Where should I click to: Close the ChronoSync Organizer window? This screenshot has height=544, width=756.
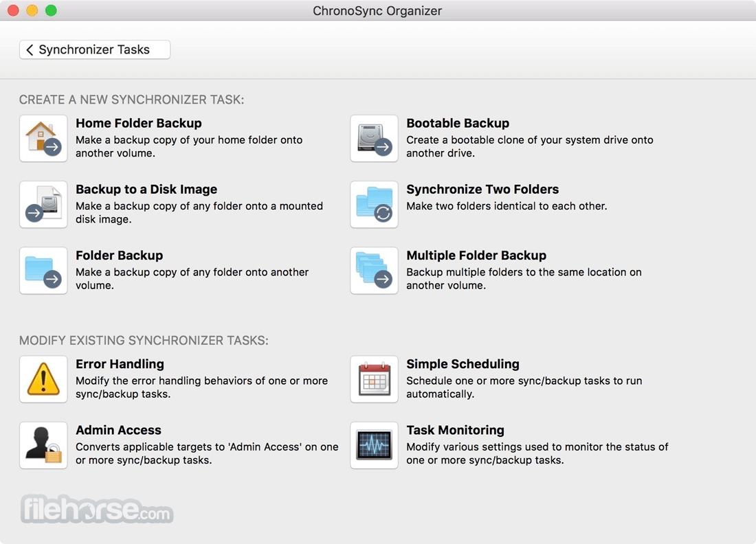tap(13, 10)
